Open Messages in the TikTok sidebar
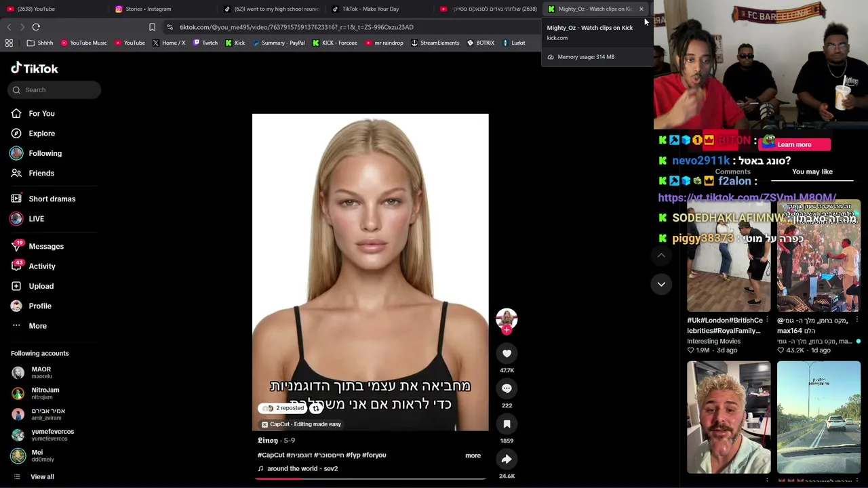 (x=46, y=246)
